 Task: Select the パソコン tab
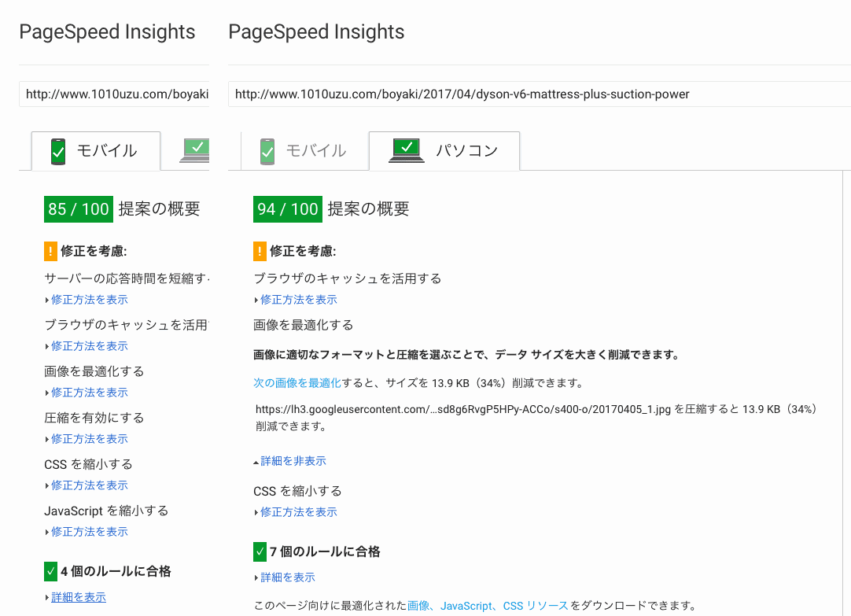coord(444,151)
